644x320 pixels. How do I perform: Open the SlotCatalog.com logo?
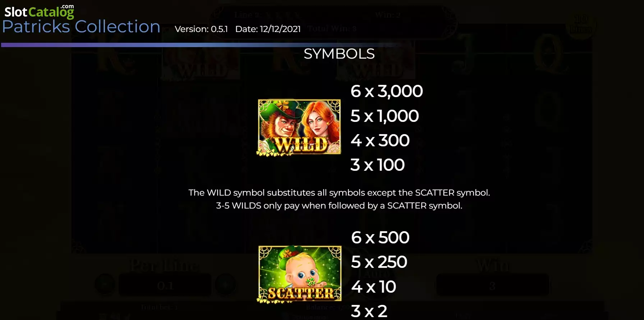pyautogui.click(x=39, y=12)
